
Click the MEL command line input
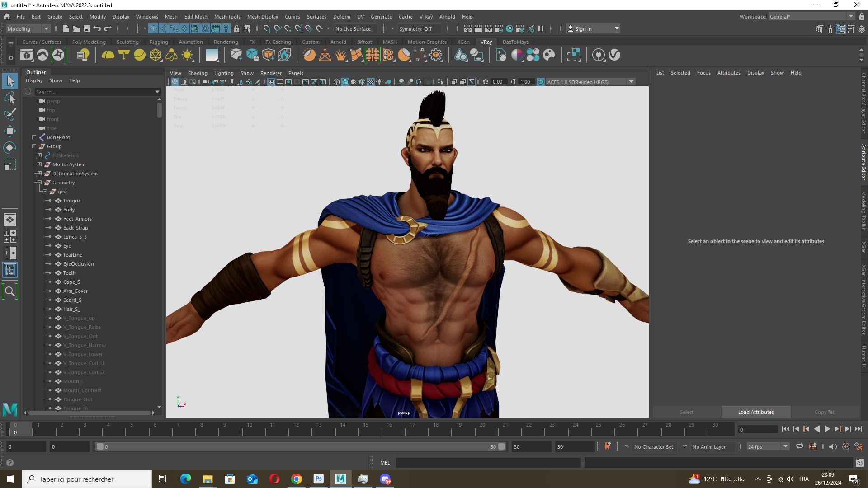(488, 463)
